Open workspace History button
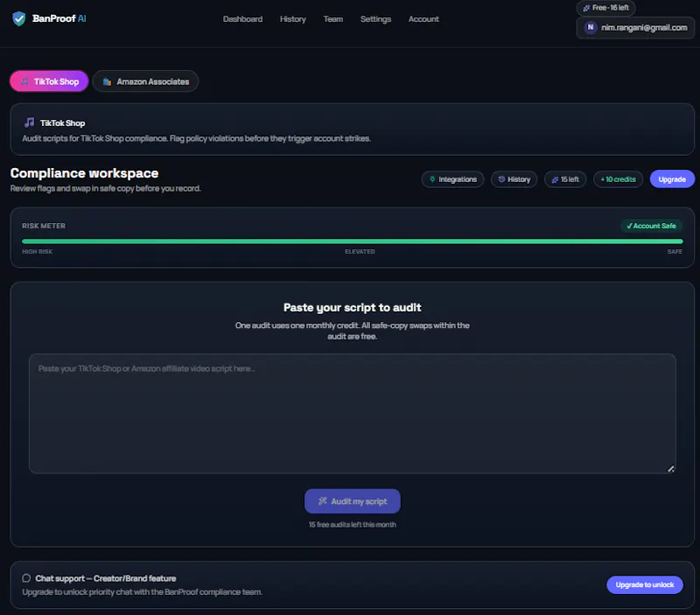 click(514, 179)
